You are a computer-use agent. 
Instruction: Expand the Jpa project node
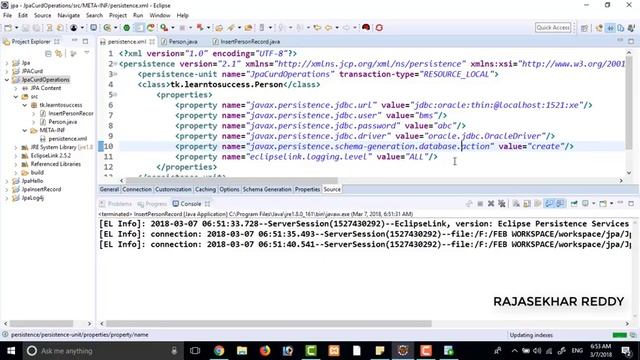point(7,63)
